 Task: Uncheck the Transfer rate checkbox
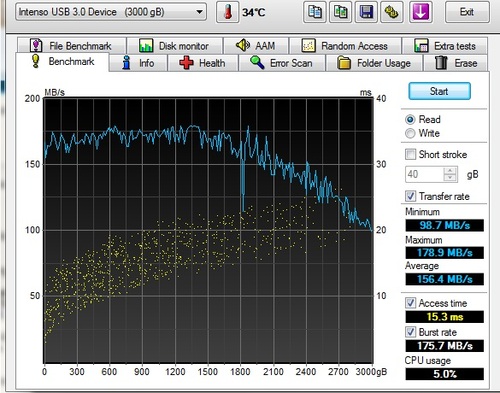(x=410, y=196)
